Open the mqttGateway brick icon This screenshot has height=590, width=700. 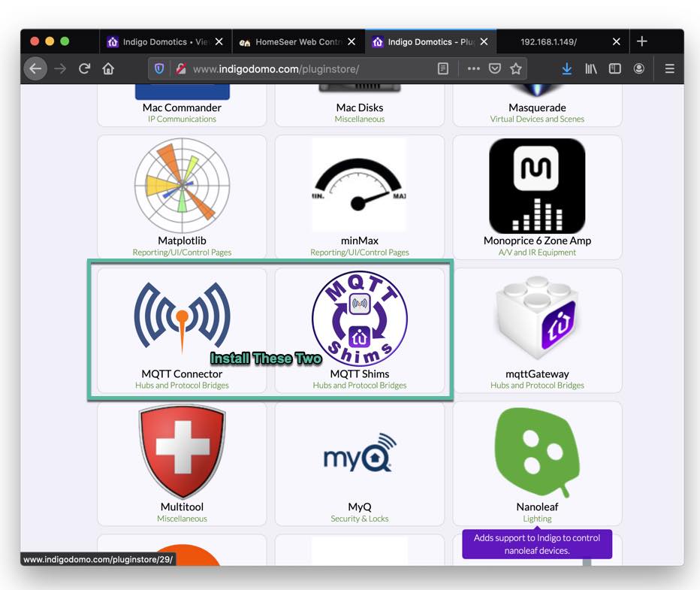coord(537,318)
